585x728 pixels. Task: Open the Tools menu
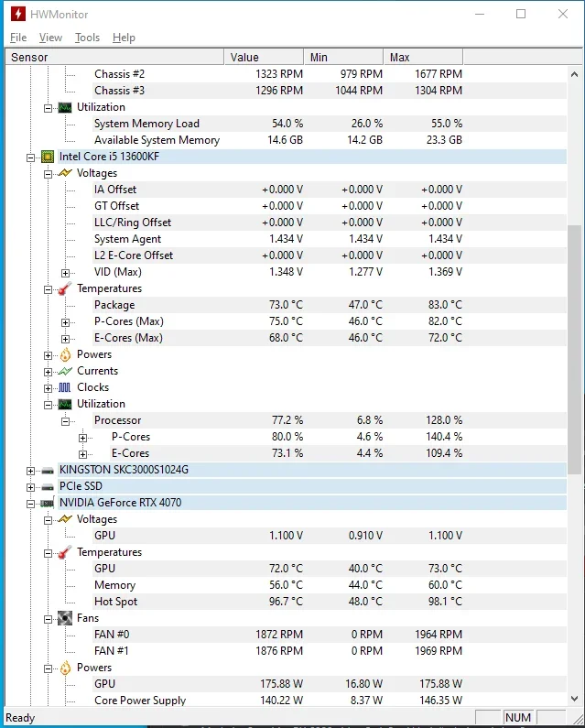[88, 38]
